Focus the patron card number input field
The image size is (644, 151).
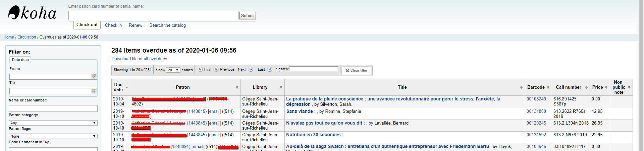tap(153, 15)
